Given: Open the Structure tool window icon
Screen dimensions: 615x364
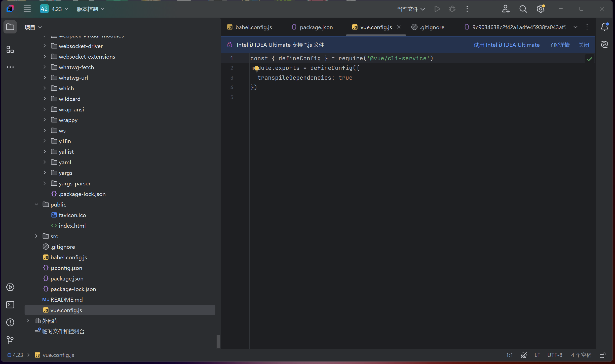Looking at the screenshot, I should [x=10, y=50].
